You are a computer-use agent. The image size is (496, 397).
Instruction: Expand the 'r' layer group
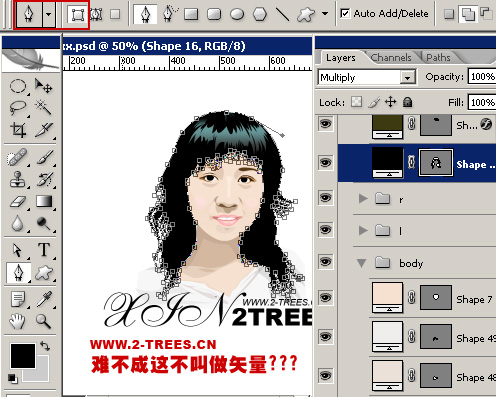(x=363, y=199)
